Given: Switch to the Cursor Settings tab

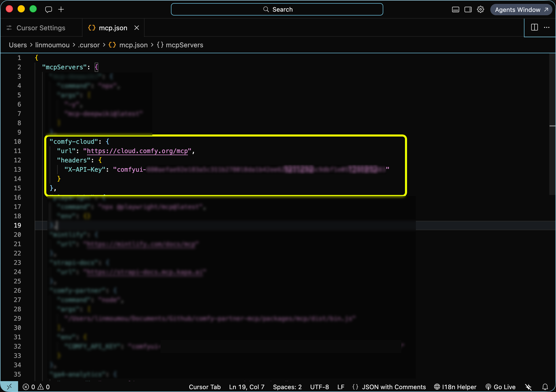Looking at the screenshot, I should pos(41,28).
